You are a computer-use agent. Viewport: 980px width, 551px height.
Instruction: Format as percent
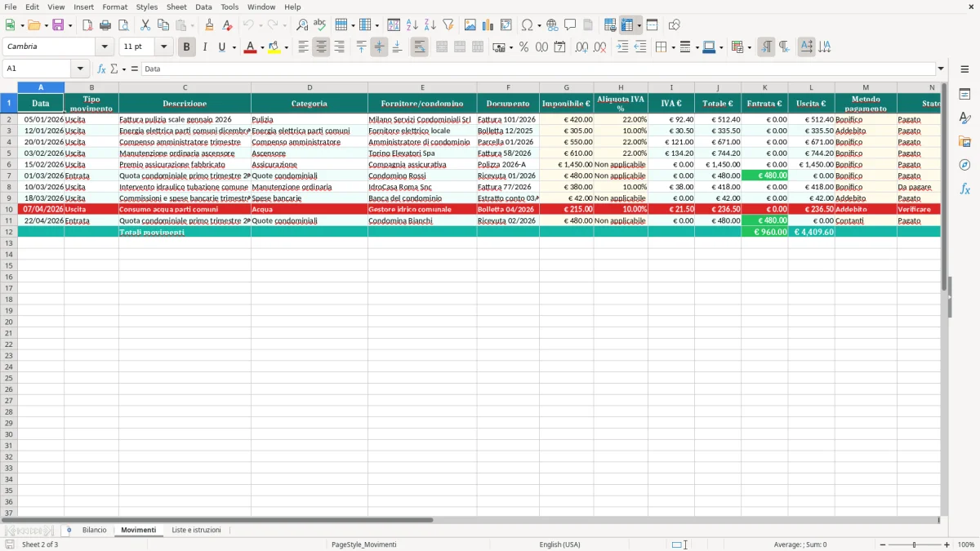pyautogui.click(x=523, y=47)
